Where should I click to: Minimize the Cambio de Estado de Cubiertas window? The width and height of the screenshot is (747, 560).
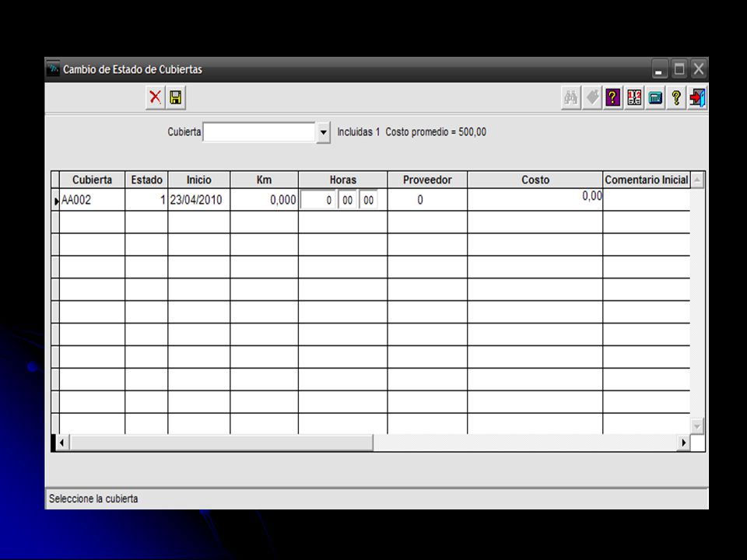[x=659, y=69]
